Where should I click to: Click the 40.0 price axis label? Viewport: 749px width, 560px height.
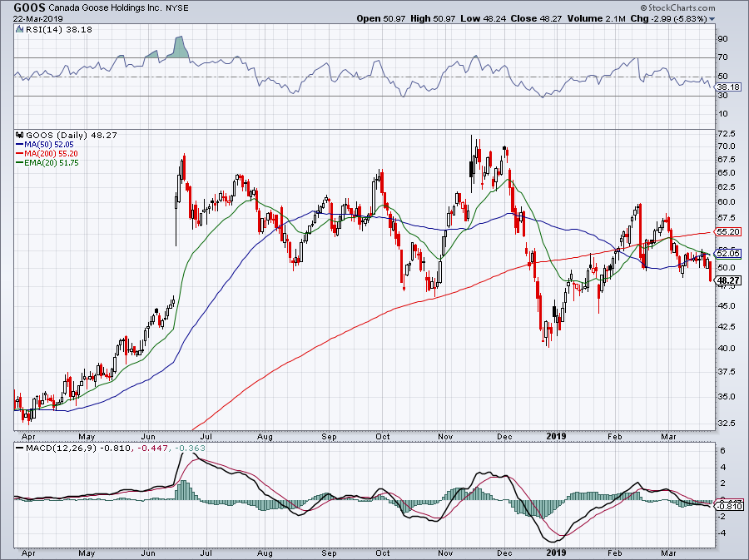[726, 348]
